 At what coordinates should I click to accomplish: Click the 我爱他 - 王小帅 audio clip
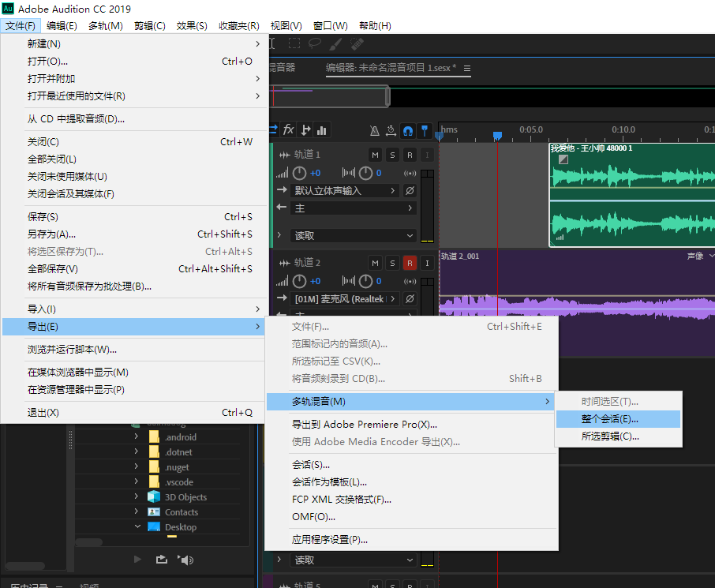[x=632, y=195]
